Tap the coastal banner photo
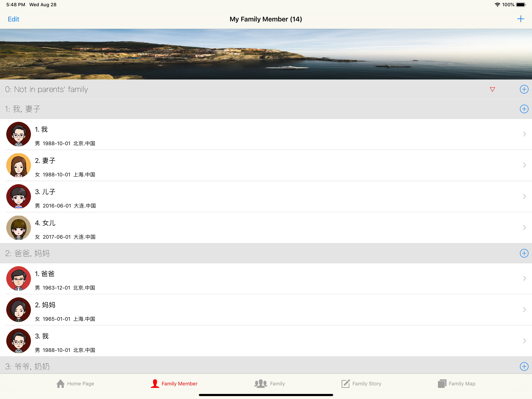 [266, 54]
